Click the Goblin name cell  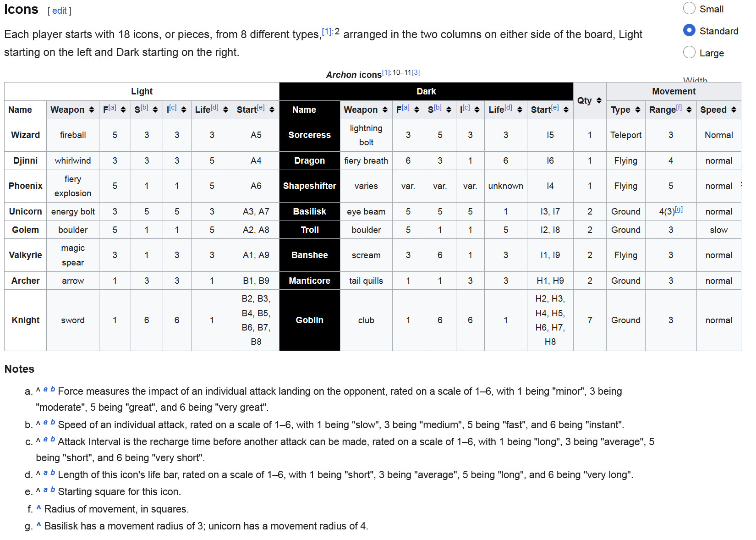pyautogui.click(x=309, y=320)
